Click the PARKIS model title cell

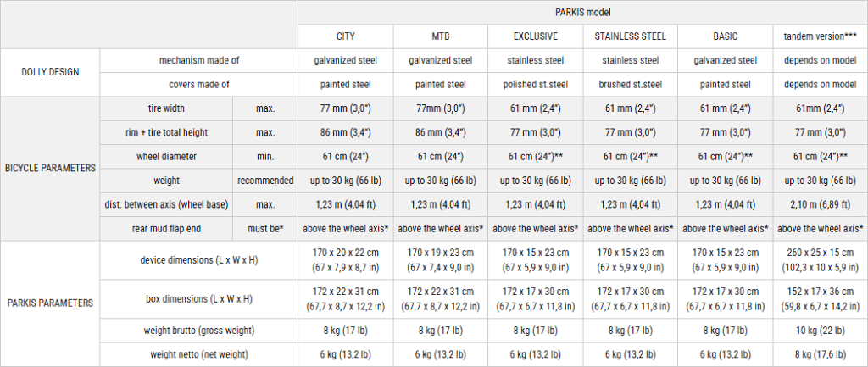click(583, 12)
